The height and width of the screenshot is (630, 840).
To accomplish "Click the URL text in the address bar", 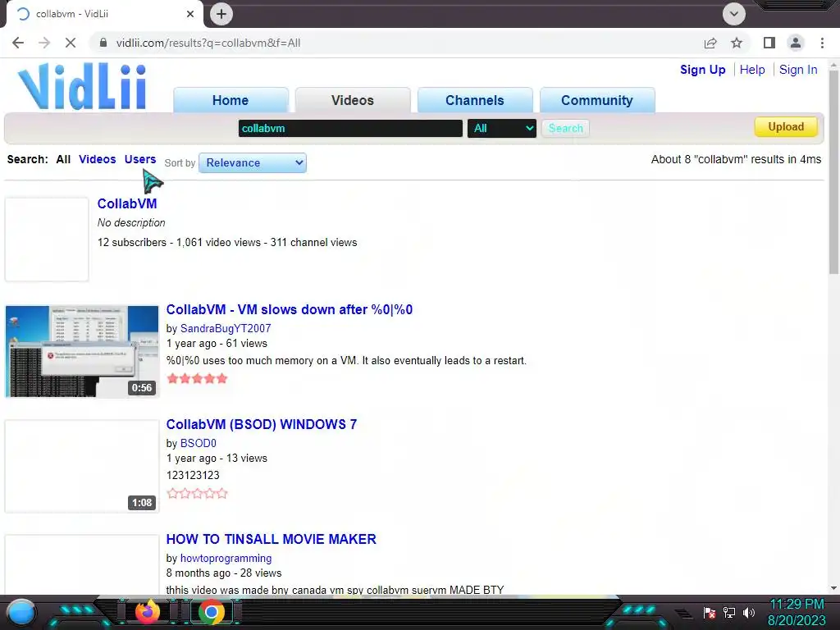I will [208, 43].
